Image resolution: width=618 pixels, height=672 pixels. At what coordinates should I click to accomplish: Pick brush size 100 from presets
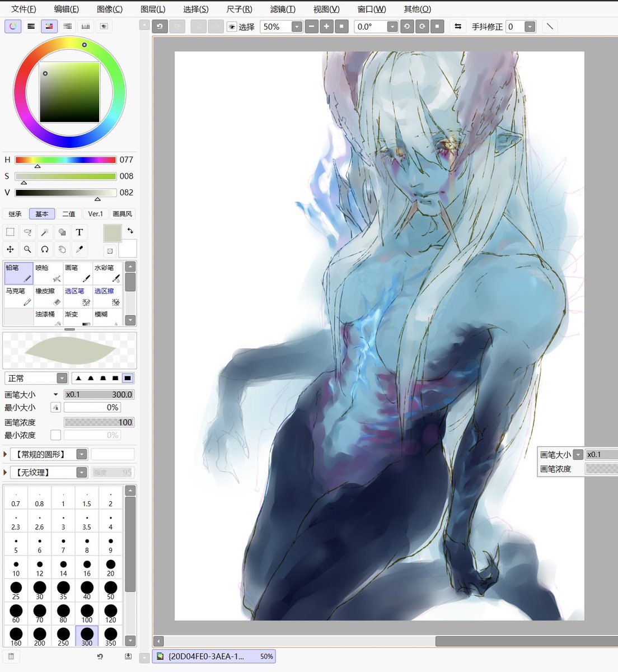click(x=87, y=613)
